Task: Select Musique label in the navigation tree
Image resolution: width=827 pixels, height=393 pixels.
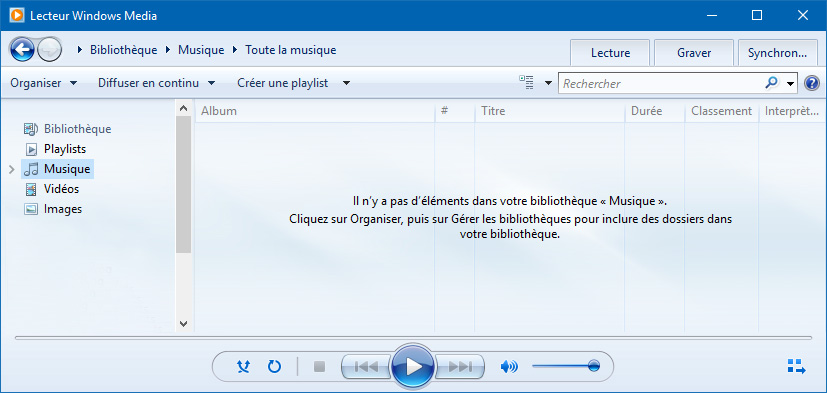Action: pos(67,169)
